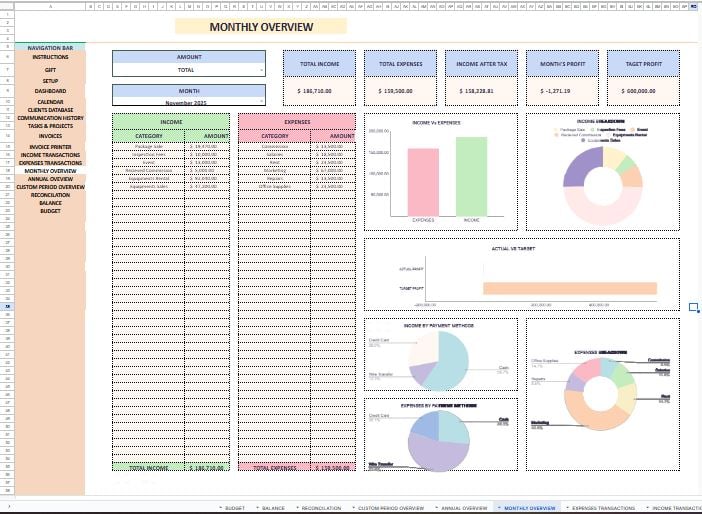Click the Marketing expense category cell
The width and height of the screenshot is (702, 514).
click(274, 170)
